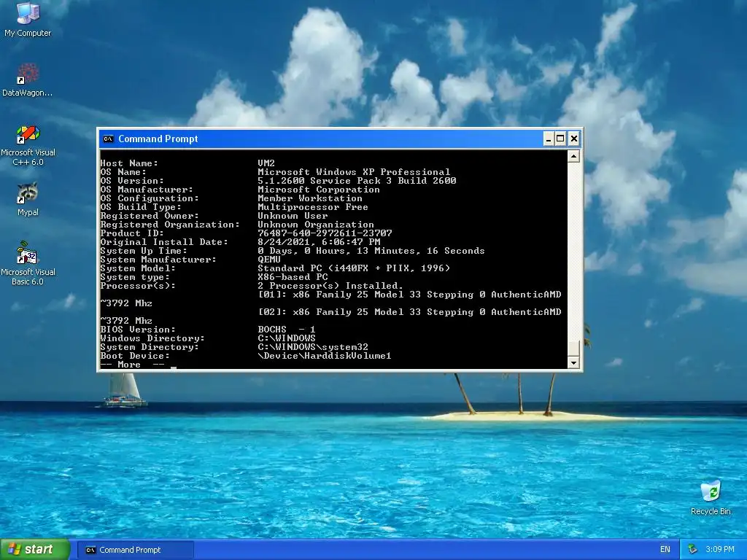Click '5.1.2600 Service Pack 3 Build 2600' text
Viewport: 747px width, 560px height.
[x=357, y=181]
